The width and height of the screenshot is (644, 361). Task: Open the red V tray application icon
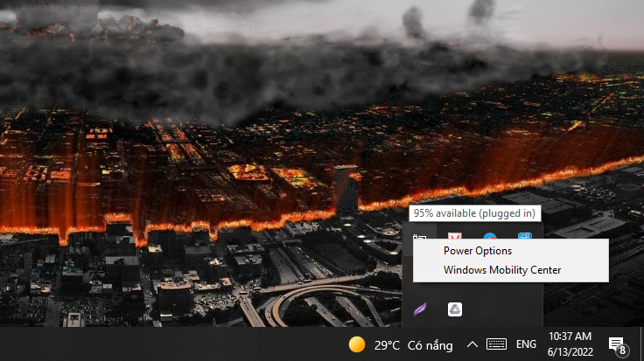pyautogui.click(x=455, y=236)
